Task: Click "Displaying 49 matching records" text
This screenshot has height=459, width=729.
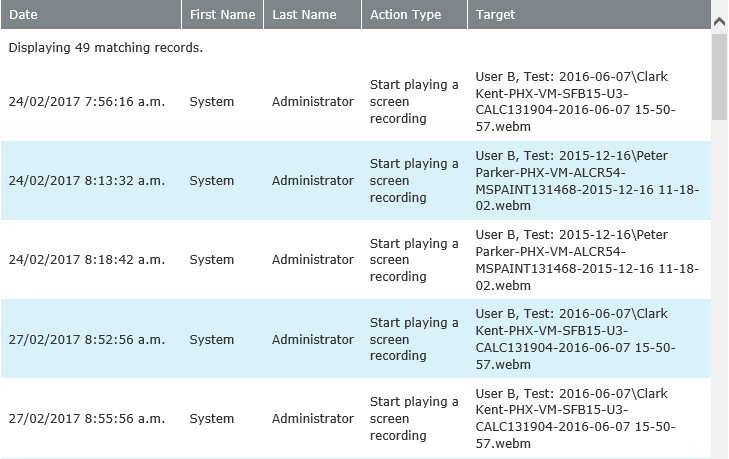Action: click(105, 48)
